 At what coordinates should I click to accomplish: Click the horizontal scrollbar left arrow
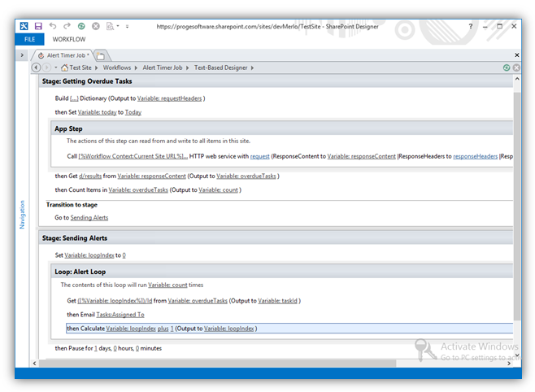34,364
